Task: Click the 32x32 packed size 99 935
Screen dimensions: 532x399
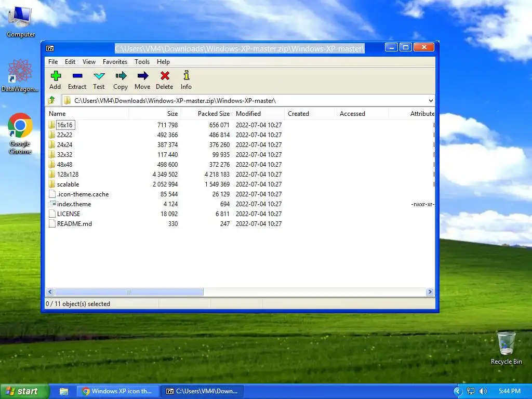Action: pos(221,154)
